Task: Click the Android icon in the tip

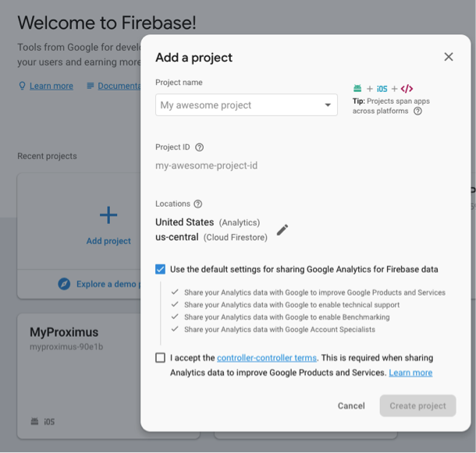Action: click(357, 89)
